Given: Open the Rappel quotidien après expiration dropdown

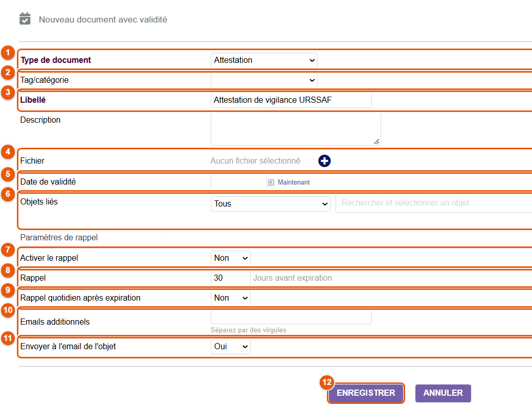Looking at the screenshot, I should 230,298.
